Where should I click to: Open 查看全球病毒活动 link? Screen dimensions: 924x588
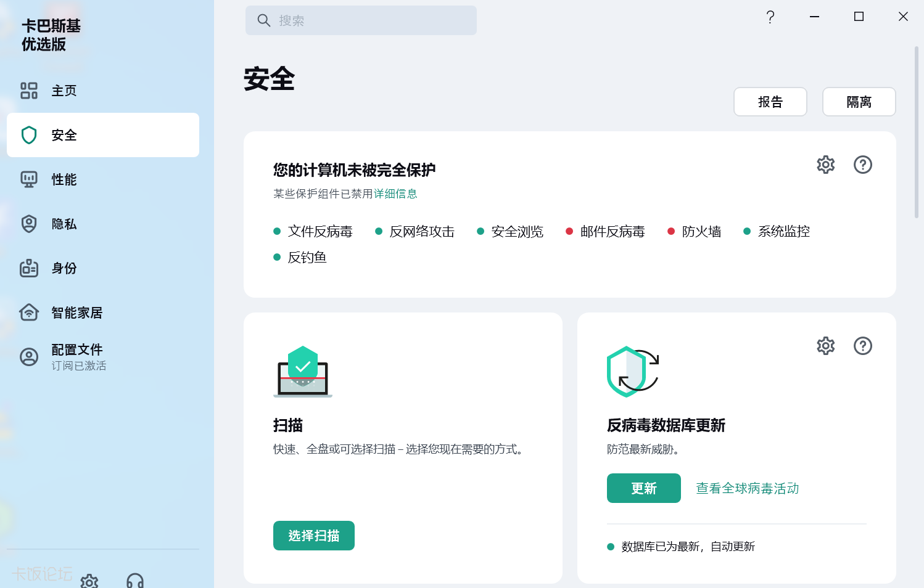[x=748, y=488]
